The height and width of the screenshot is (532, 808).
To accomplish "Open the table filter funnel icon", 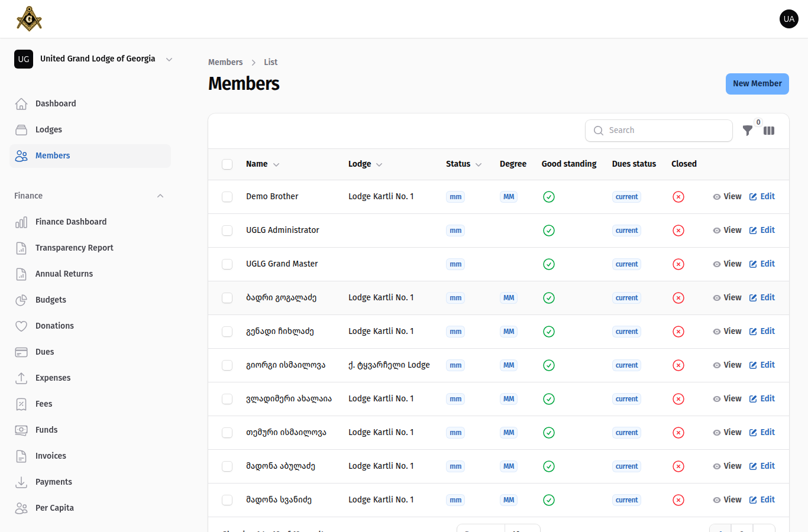I will click(748, 131).
